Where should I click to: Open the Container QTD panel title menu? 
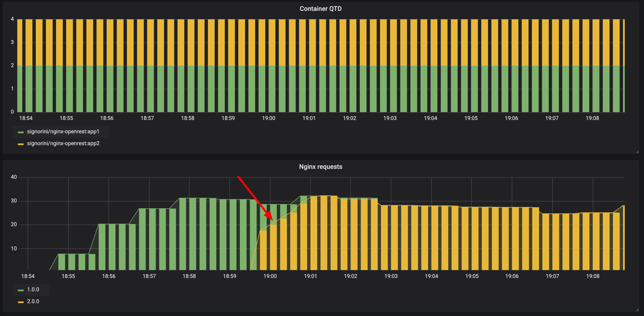click(321, 9)
